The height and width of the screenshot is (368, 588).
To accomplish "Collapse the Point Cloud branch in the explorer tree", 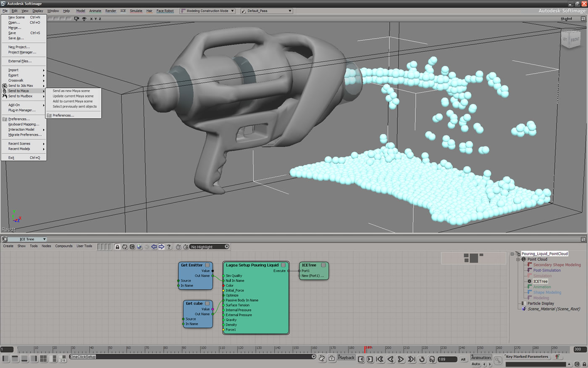I will (x=518, y=259).
